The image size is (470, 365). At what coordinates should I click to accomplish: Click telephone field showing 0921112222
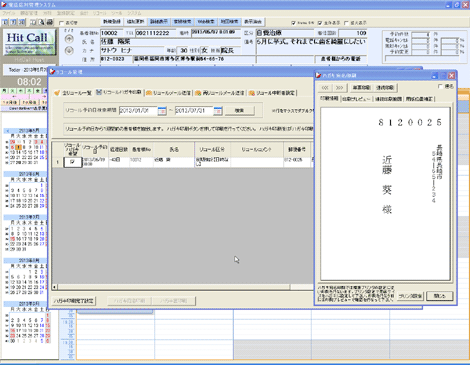click(x=156, y=33)
